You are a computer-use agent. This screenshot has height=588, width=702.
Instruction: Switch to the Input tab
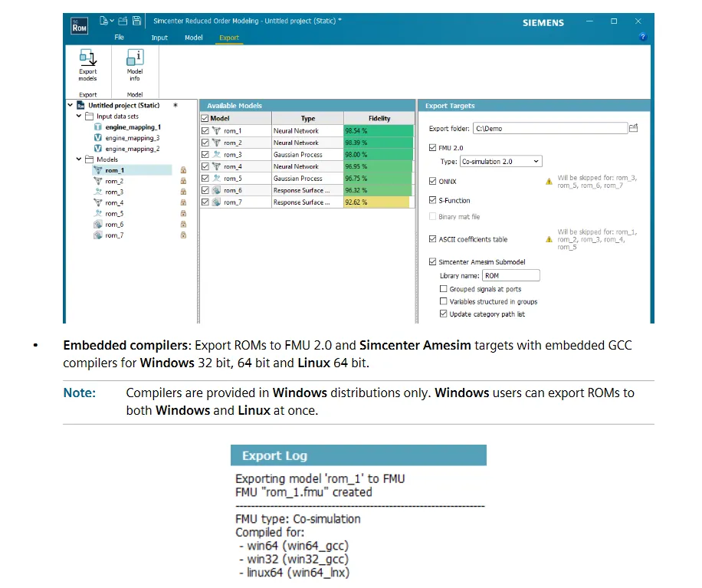[x=159, y=38]
